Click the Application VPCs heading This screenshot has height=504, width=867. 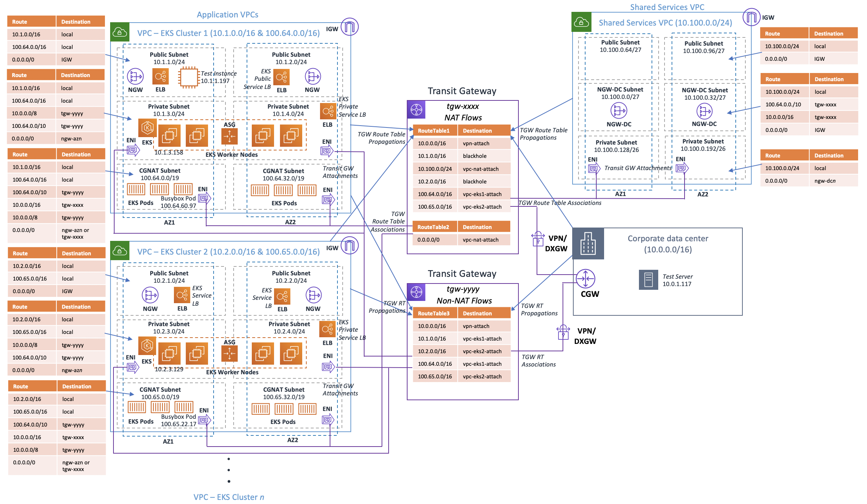[227, 14]
